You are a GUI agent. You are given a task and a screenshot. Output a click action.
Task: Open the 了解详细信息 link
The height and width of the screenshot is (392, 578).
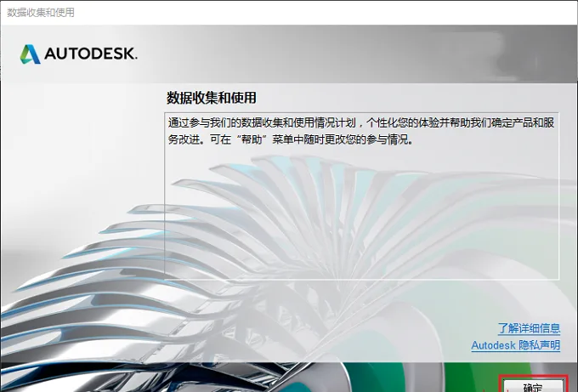coord(529,328)
